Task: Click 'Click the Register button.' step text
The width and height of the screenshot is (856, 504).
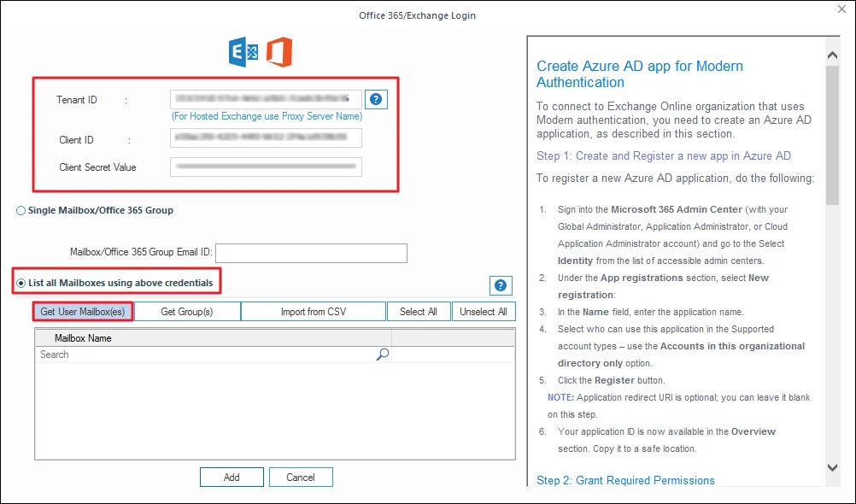Action: point(612,380)
